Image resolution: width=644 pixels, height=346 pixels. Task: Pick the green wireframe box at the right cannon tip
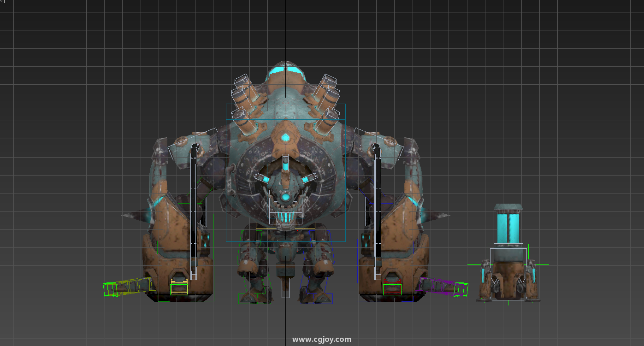461,290
